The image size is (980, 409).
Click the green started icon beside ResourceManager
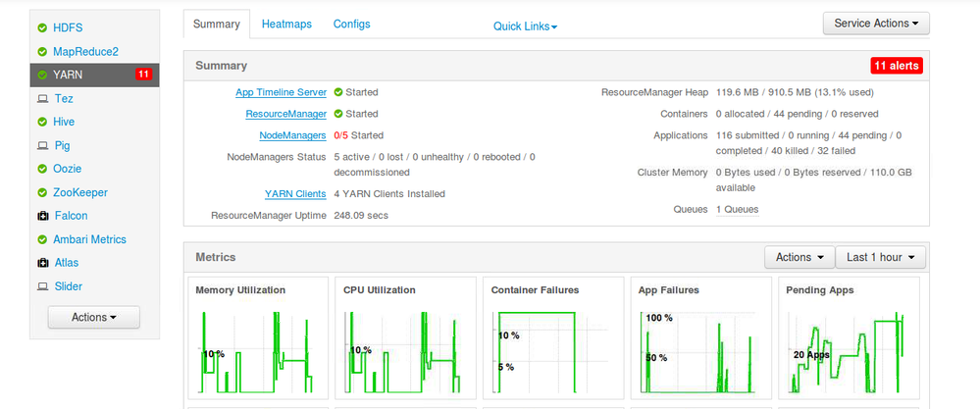pyautogui.click(x=338, y=114)
